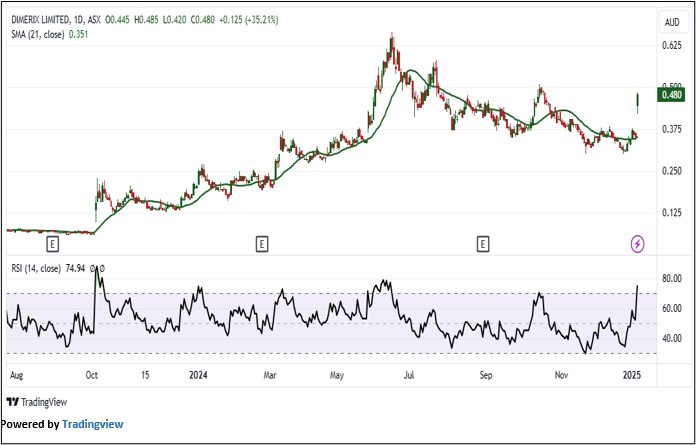Click the Aug label on time axis
The image size is (696, 445).
click(x=16, y=376)
